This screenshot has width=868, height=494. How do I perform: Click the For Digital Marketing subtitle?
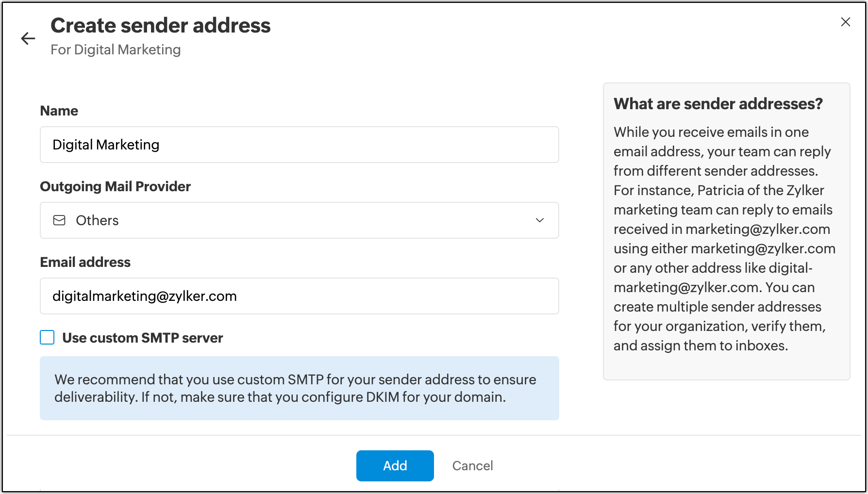pos(116,49)
